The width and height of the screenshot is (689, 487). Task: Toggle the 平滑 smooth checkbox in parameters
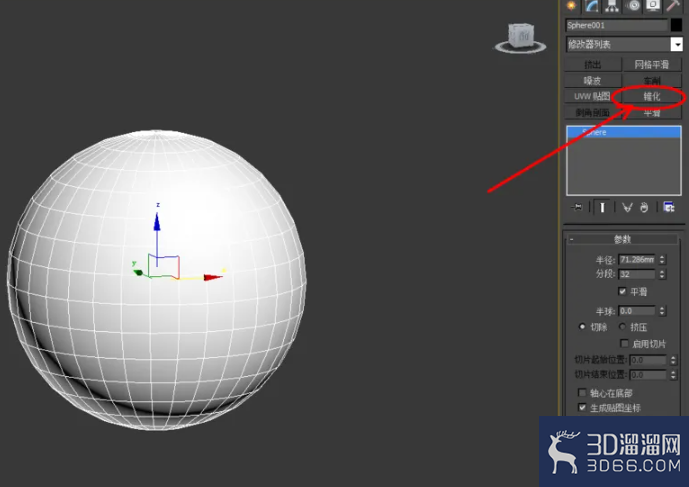point(622,291)
